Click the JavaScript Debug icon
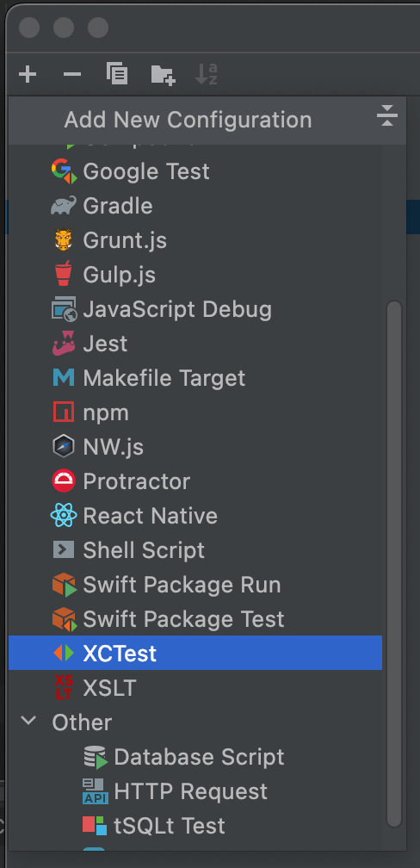Viewport: 420px width, 868px height. [x=64, y=309]
